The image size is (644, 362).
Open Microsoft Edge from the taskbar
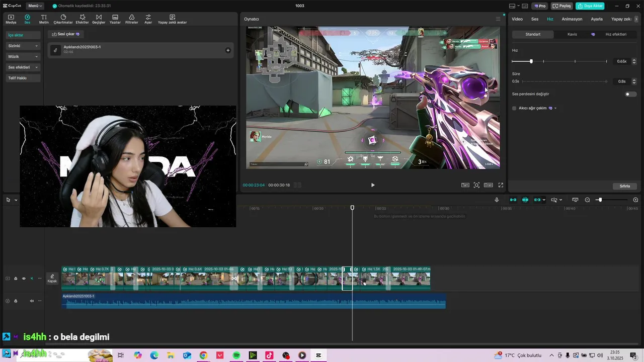pyautogui.click(x=154, y=355)
